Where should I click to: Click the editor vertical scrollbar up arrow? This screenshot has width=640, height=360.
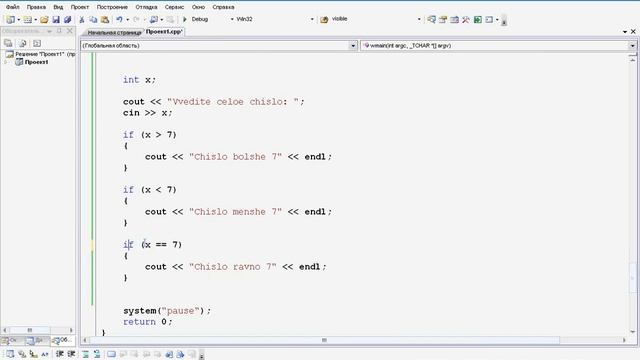coord(633,60)
